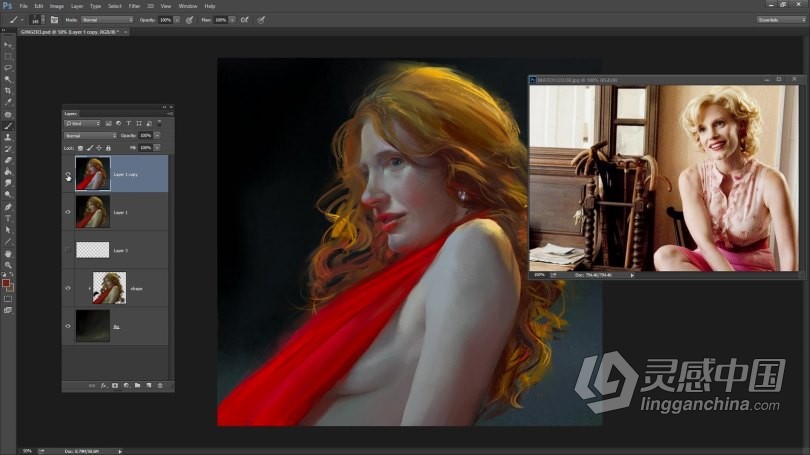The height and width of the screenshot is (455, 810).
Task: Toggle airbrush mode in options bar
Action: click(245, 20)
